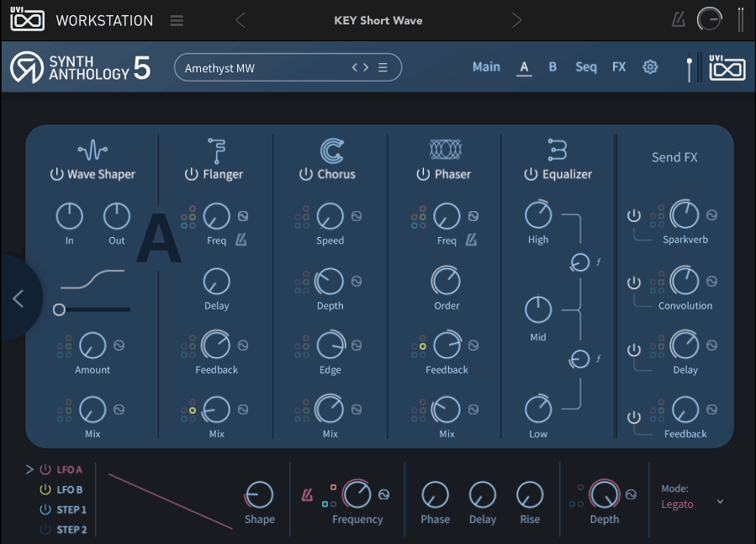Screen dimensions: 756x544
Task: Click the Phaser Freq tempo sync metronome icon
Action: [x=471, y=240]
